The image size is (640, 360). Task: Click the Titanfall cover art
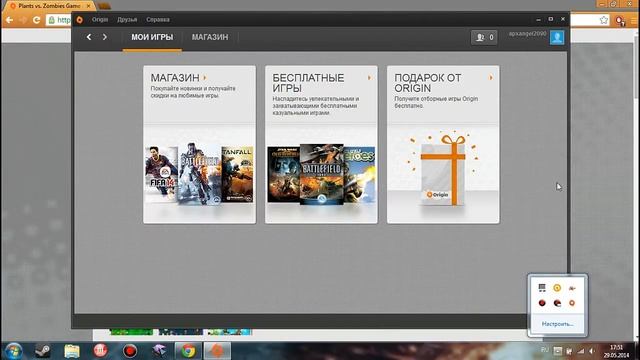pos(238,174)
